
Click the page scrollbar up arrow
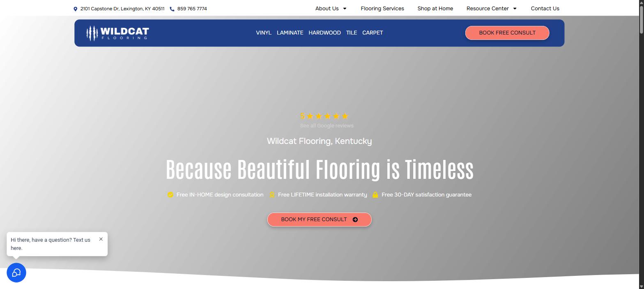tap(642, 2)
